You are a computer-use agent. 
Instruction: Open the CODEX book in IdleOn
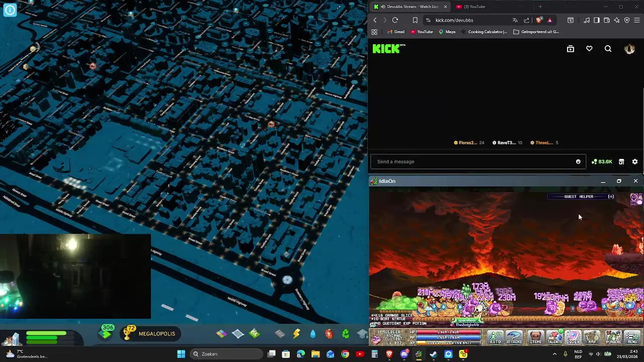click(573, 337)
